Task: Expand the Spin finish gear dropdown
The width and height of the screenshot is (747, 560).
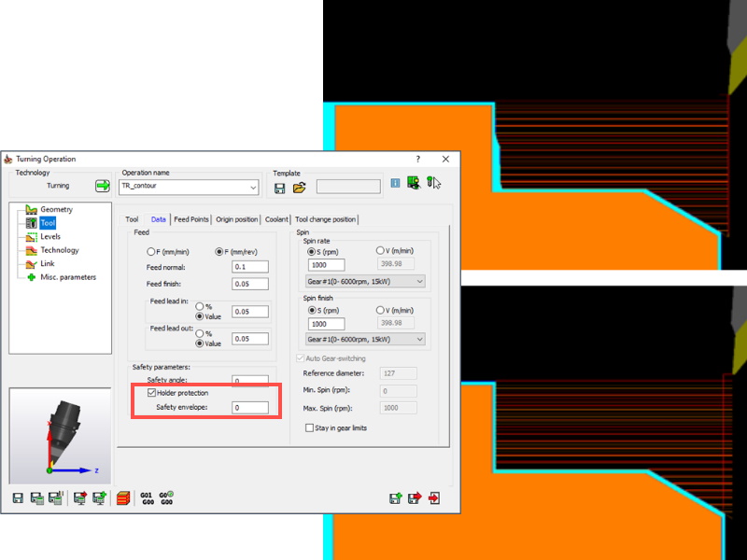Action: [418, 339]
